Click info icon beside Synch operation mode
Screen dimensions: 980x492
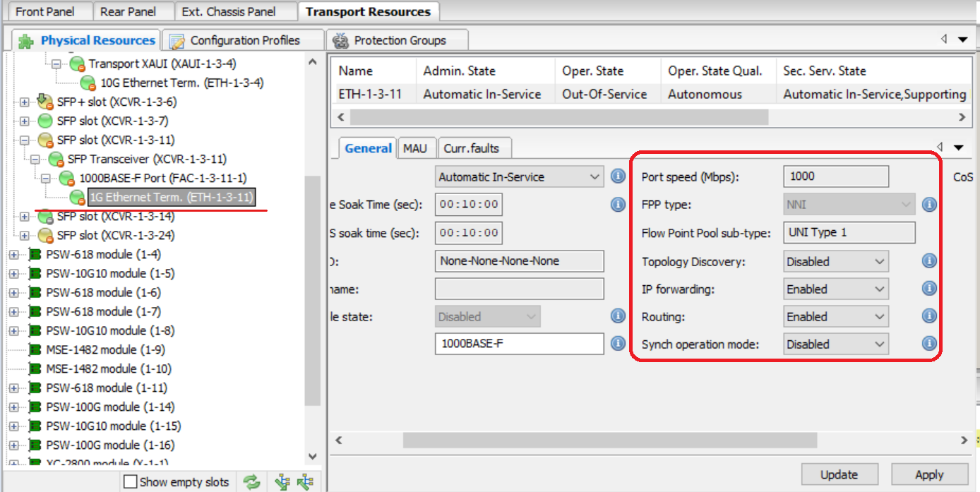point(929,344)
